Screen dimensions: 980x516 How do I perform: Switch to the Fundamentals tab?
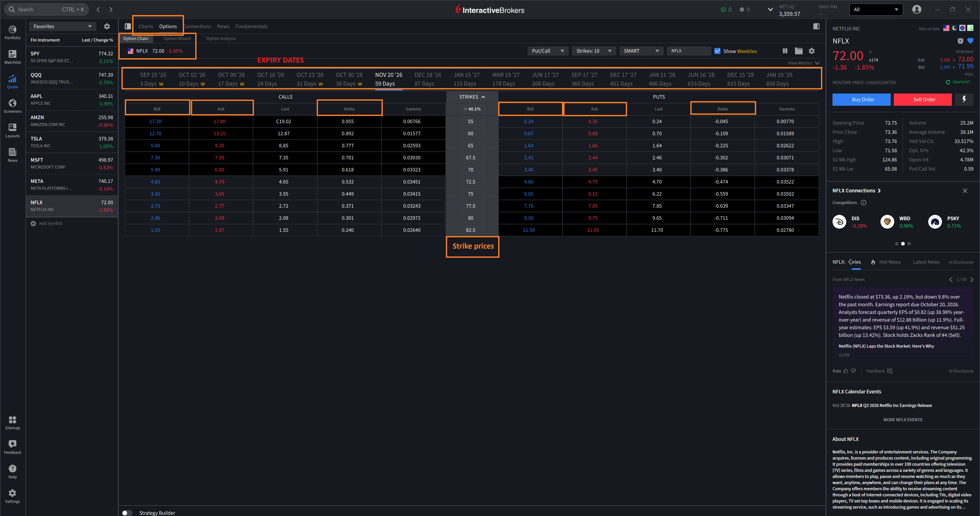251,26
